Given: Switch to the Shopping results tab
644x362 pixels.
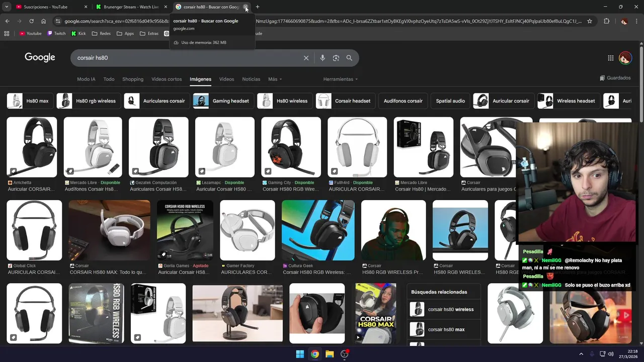Looking at the screenshot, I should (133, 79).
